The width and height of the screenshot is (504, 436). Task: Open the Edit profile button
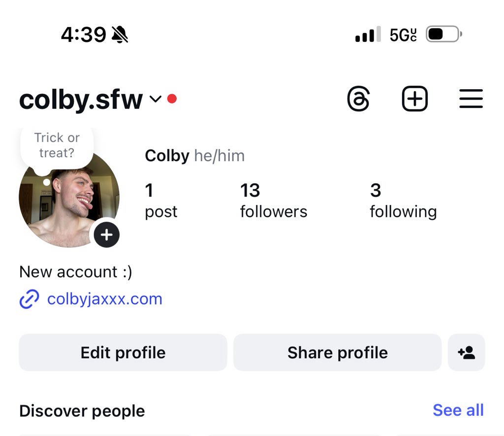123,353
